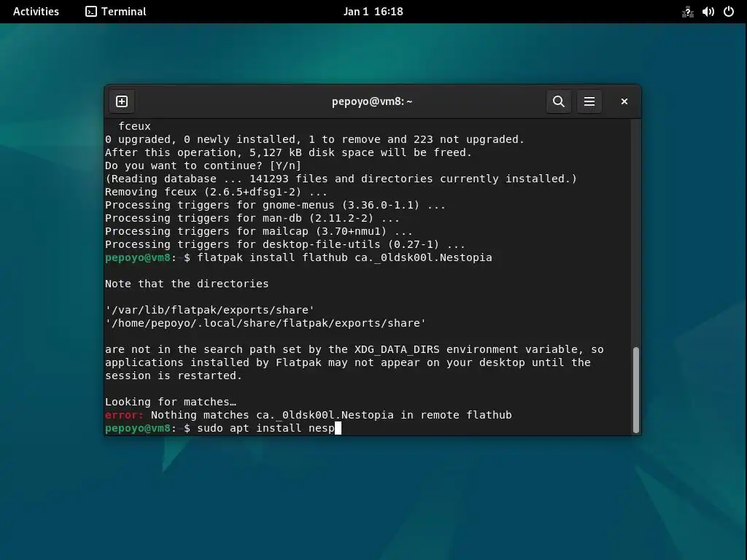Viewport: 747px width, 560px height.
Task: Click 'session is restarted.' line
Action: point(174,376)
